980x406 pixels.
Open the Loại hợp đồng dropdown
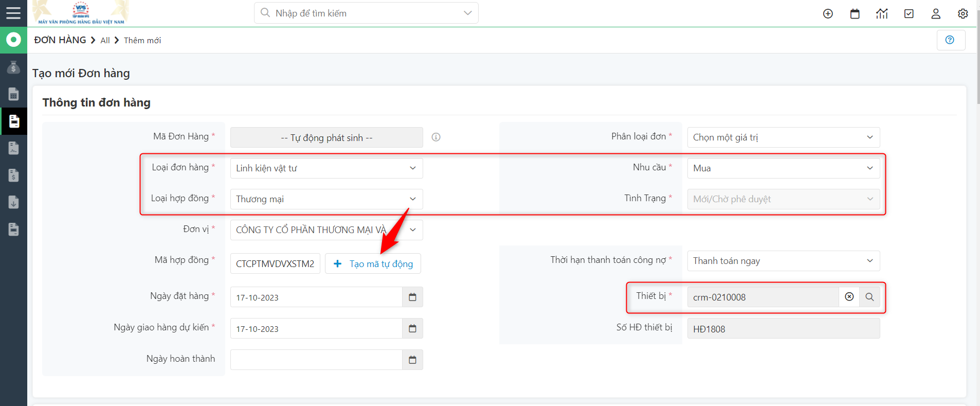326,199
